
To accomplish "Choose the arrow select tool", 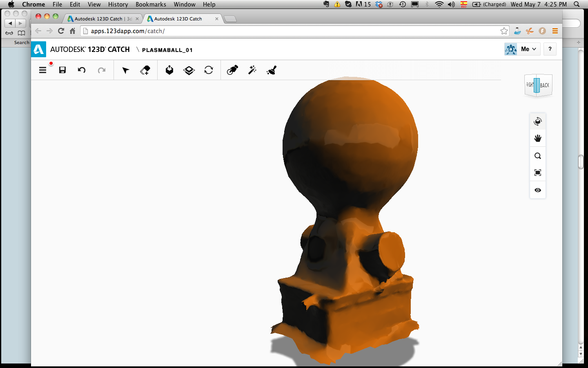I will 126,70.
